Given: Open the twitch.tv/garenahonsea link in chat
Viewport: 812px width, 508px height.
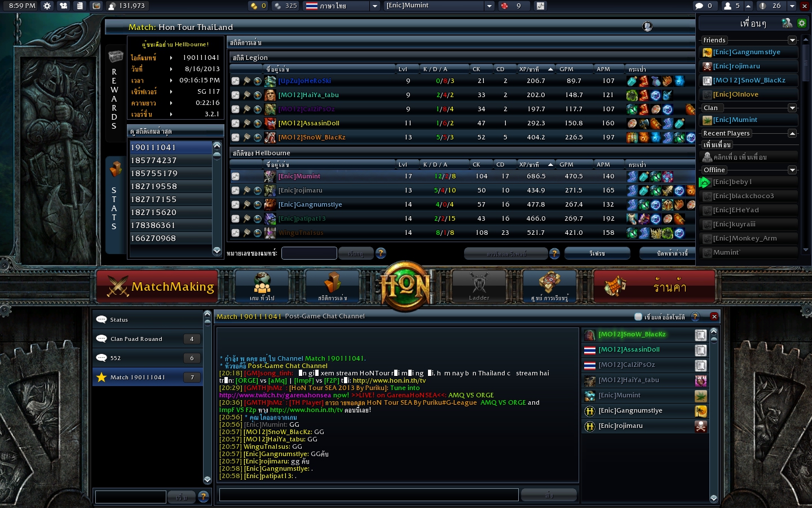Looking at the screenshot, I should [x=275, y=395].
